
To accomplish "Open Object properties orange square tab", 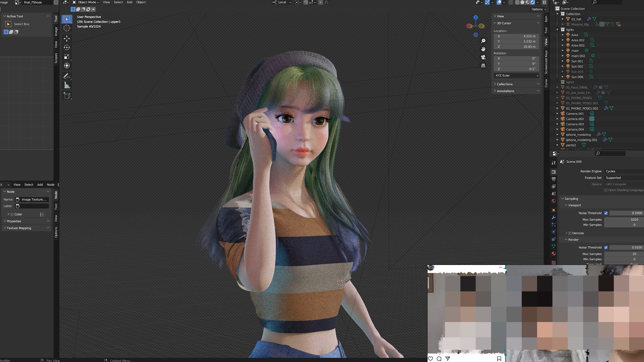I will coord(554,210).
